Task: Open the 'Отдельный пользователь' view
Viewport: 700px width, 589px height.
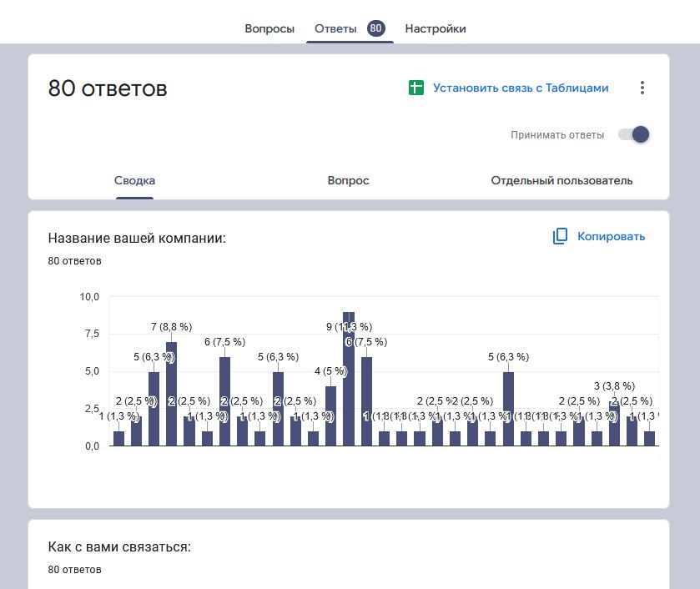Action: (x=562, y=180)
